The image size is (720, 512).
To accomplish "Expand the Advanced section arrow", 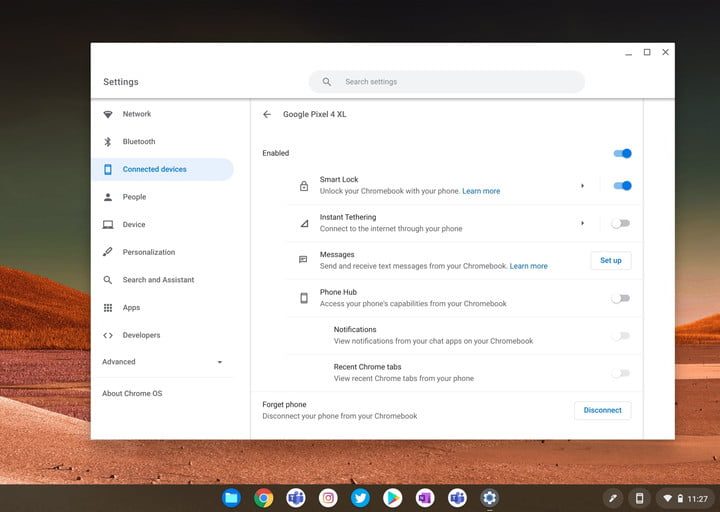I will tap(219, 362).
